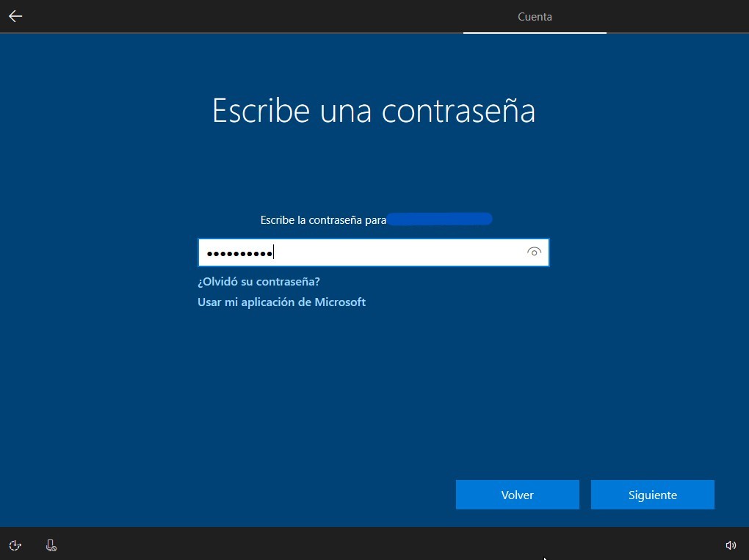This screenshot has height=560, width=749.
Task: Continue with the Siguiente button
Action: coord(653,495)
